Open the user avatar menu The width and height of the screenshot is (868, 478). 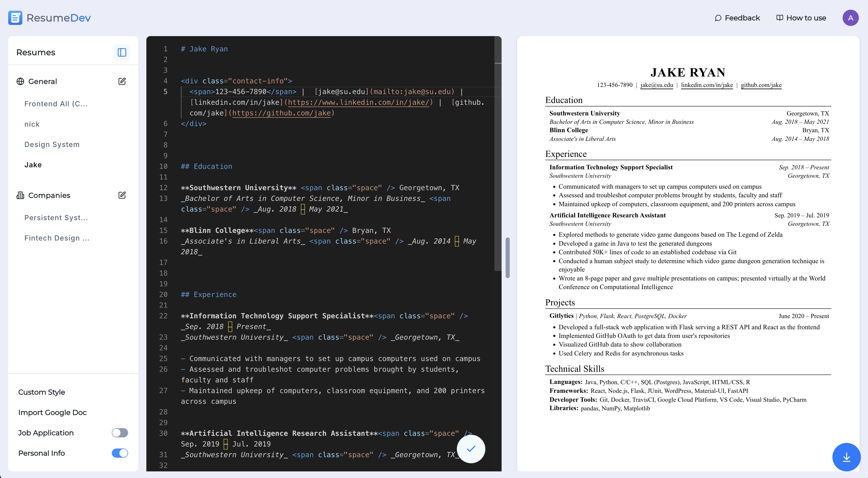850,18
